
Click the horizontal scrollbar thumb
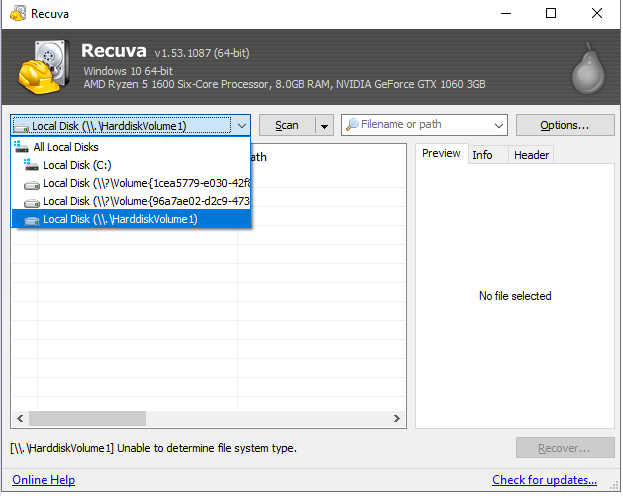(87, 418)
